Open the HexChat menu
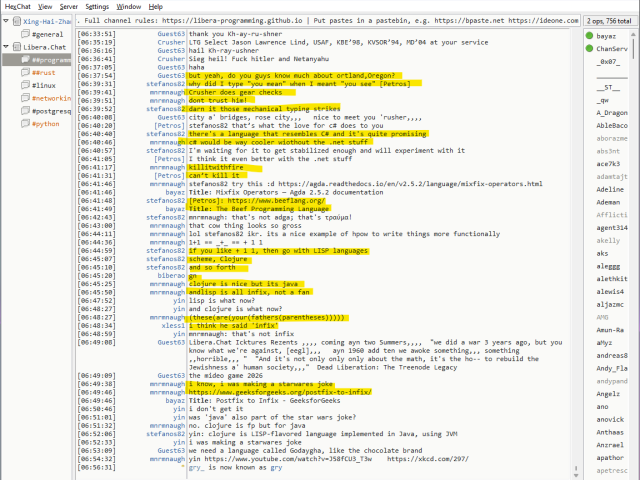This screenshot has width=640, height=480. tap(17, 6)
